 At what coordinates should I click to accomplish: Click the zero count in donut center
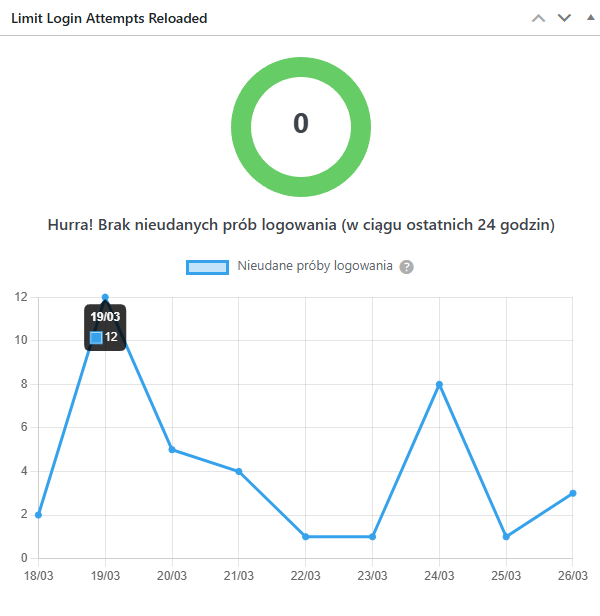[x=301, y=124]
